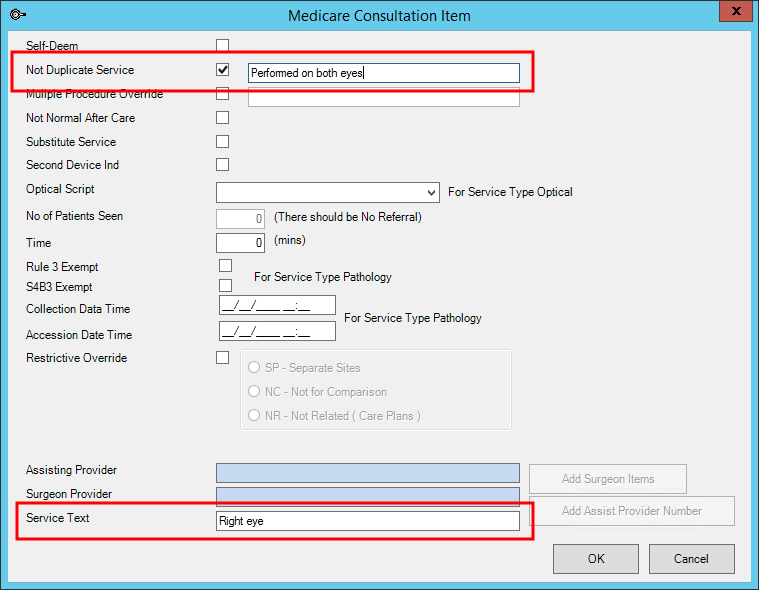Click the Multiple Procedure Override text field
Screen dimensions: 759x590
point(384,98)
